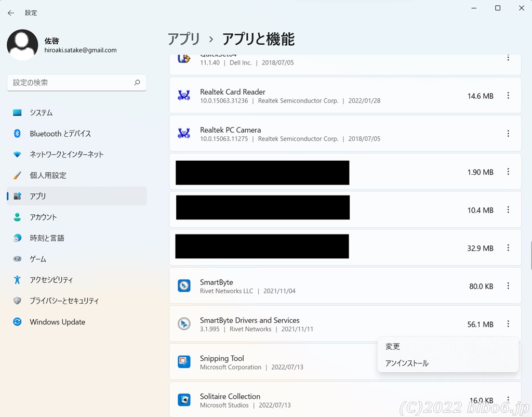Screen dimensions: 532x417
Task: Click the ゲーム category label
Action: (37, 259)
